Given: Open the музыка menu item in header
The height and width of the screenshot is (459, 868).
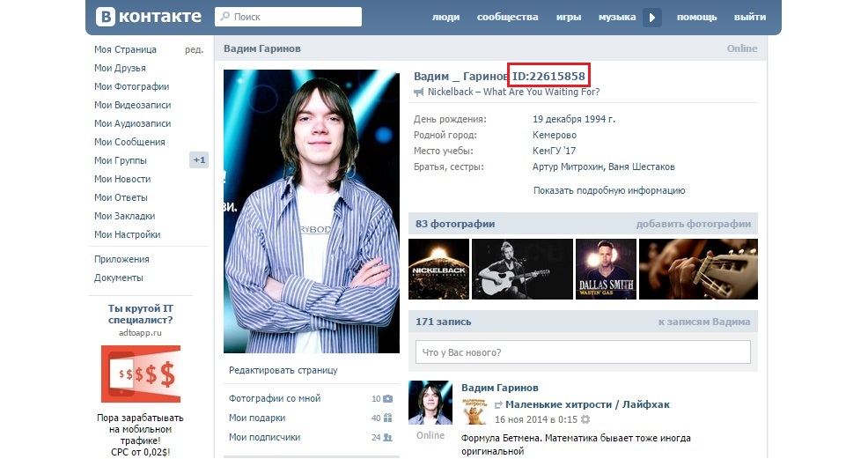Looking at the screenshot, I should click(616, 18).
